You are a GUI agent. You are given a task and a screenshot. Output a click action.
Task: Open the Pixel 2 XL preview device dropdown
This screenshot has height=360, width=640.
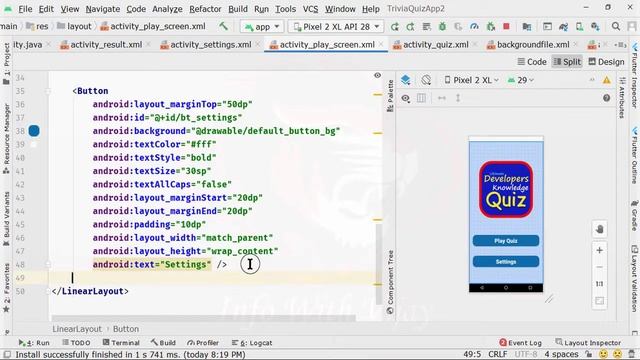pos(471,80)
